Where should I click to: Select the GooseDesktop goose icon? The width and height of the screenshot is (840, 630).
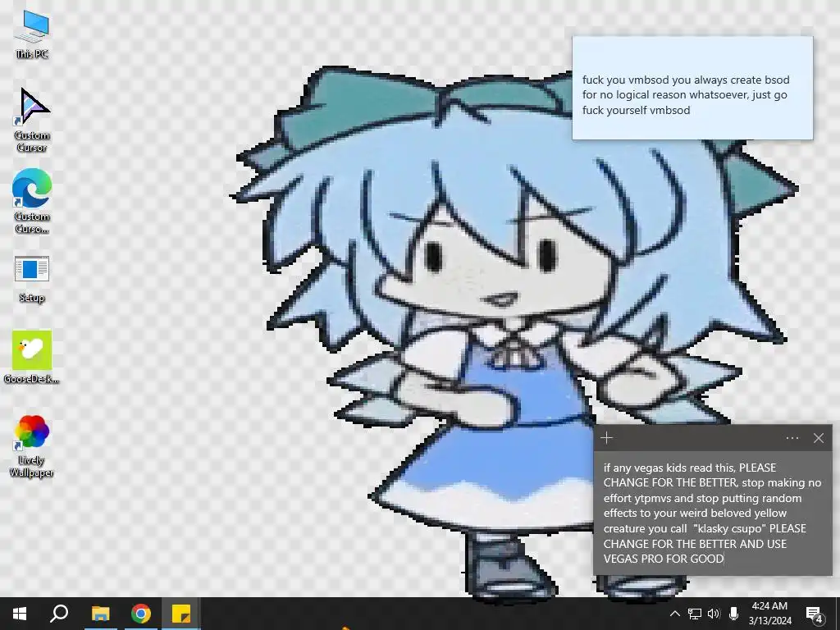coord(32,358)
